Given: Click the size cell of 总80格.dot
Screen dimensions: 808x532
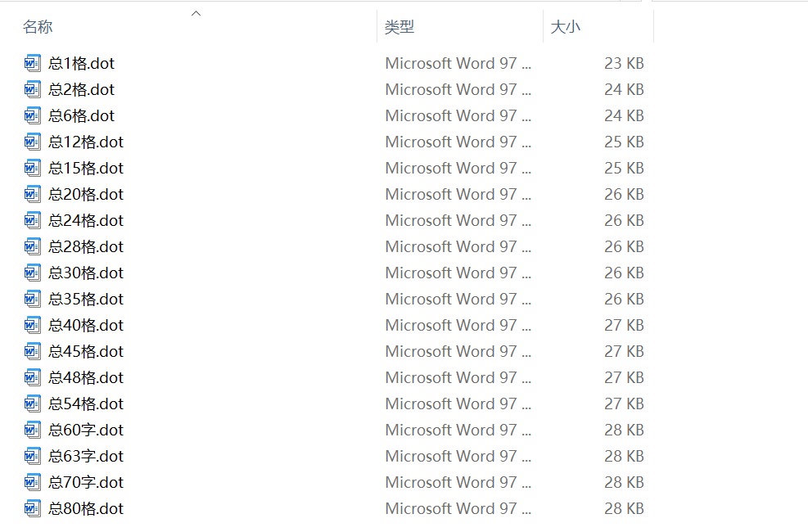Looking at the screenshot, I should pos(624,509).
